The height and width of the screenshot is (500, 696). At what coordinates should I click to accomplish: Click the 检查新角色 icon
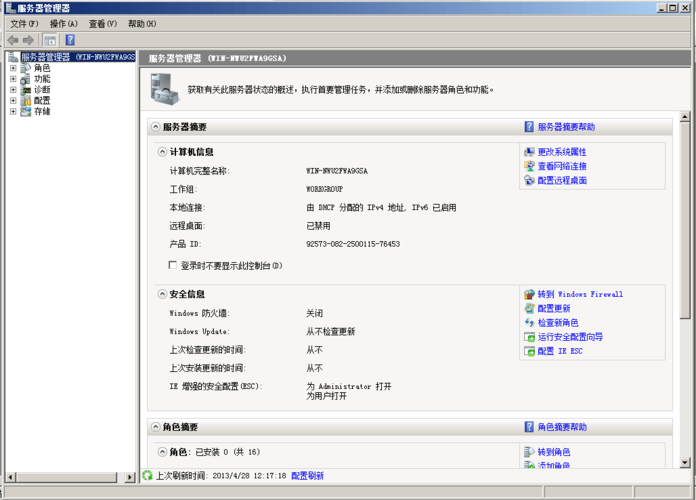pos(529,322)
